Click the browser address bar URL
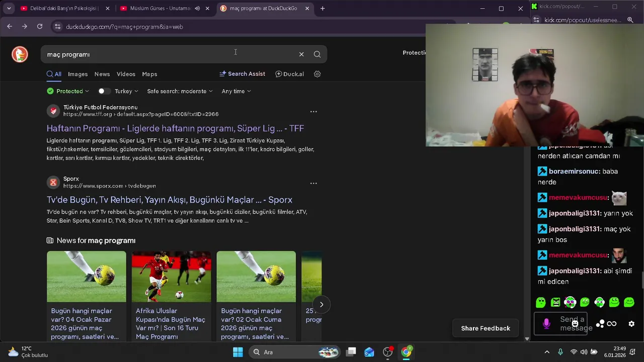This screenshot has width=644, height=362. pyautogui.click(x=124, y=27)
